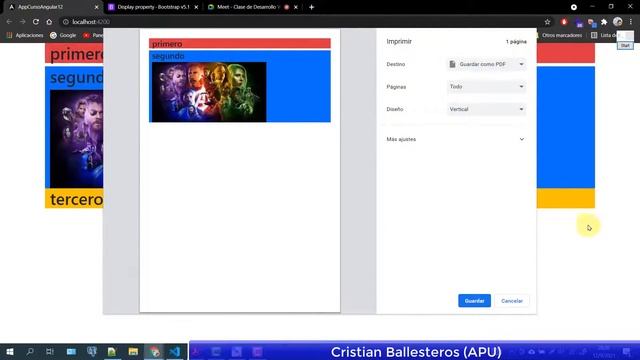
Task: Expand the Más ajustes section
Action: pos(456,139)
